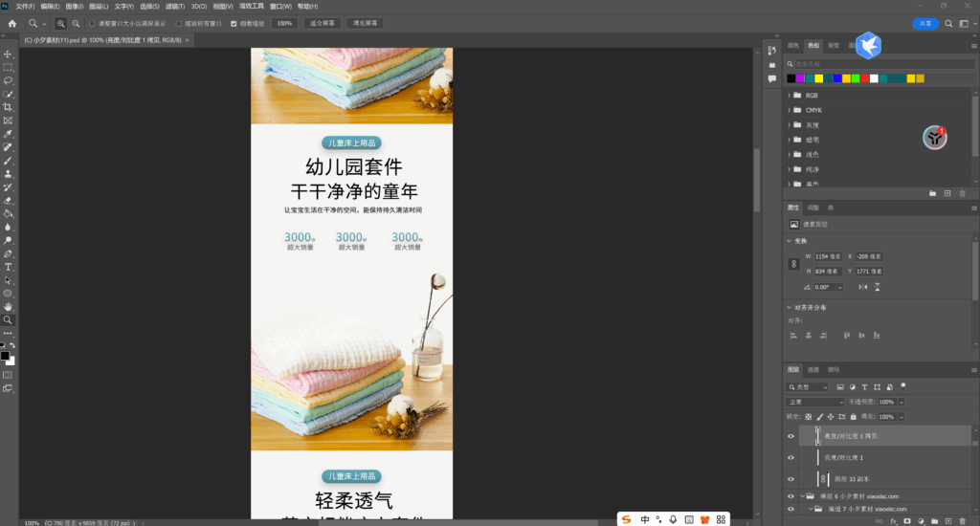Add a layer mask
This screenshot has height=526, width=980.
(x=907, y=521)
